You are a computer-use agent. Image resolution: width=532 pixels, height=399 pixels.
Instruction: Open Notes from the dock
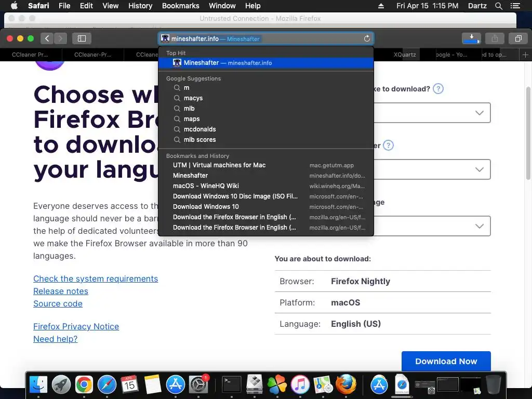point(153,385)
